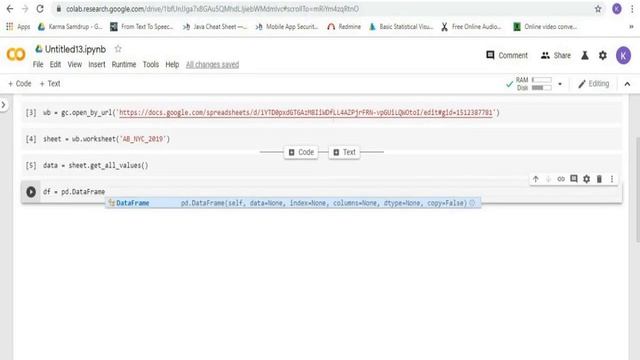Pick the DataFrame autocomplete suggestion
The width and height of the screenshot is (640, 360).
[293, 203]
